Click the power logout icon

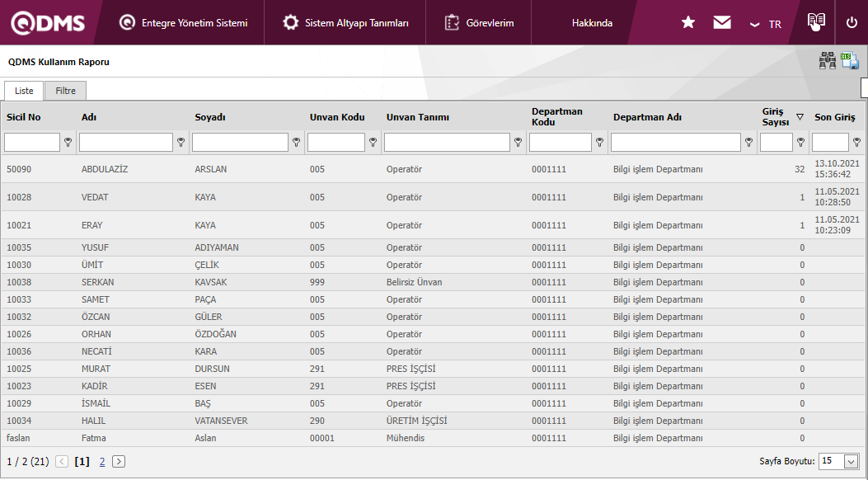pos(852,22)
